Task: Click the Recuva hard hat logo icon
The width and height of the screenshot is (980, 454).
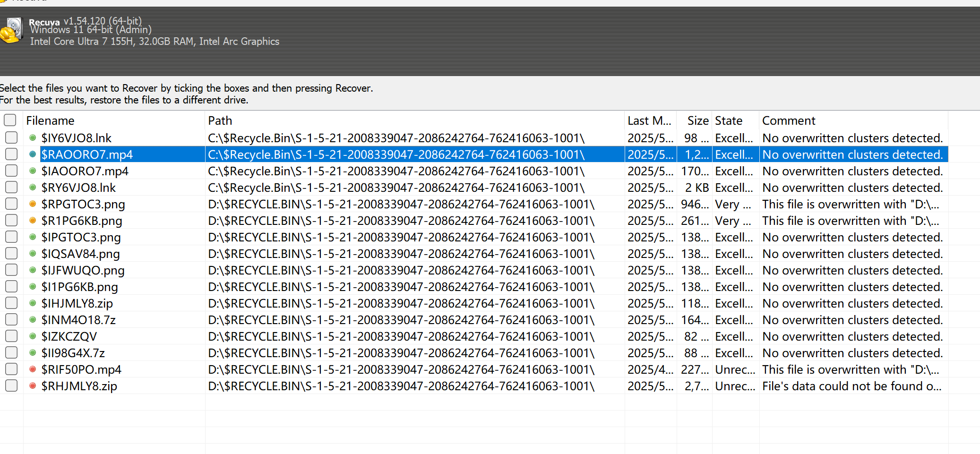Action: click(x=11, y=31)
